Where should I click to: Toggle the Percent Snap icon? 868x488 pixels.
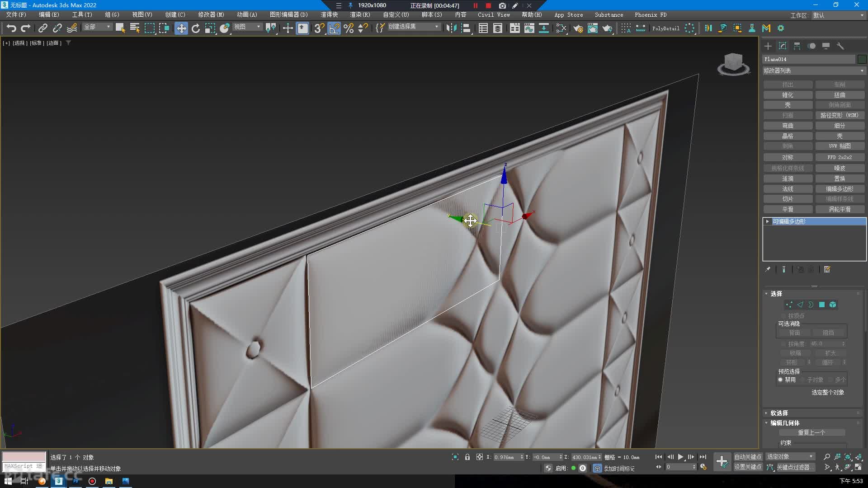click(349, 28)
